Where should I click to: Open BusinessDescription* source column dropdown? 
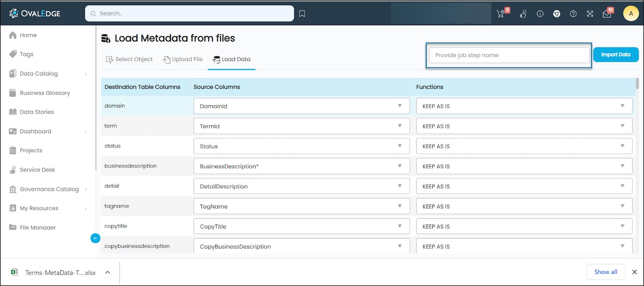pos(301,166)
